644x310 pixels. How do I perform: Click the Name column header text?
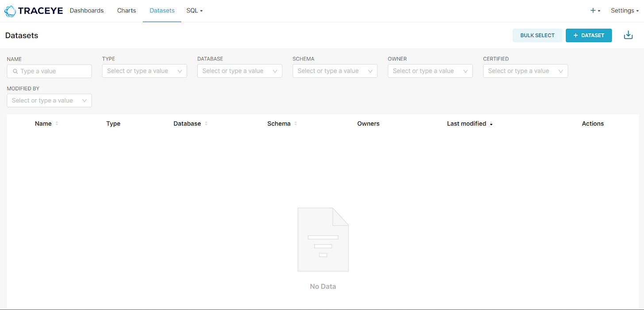(x=43, y=124)
